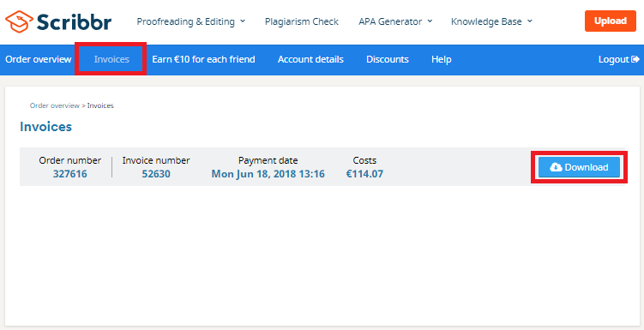Click the Scribbr wordmark text

click(74, 21)
